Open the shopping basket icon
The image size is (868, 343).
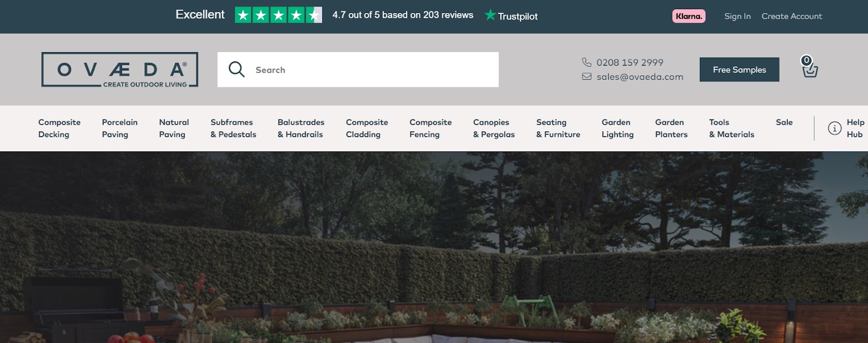click(x=809, y=67)
